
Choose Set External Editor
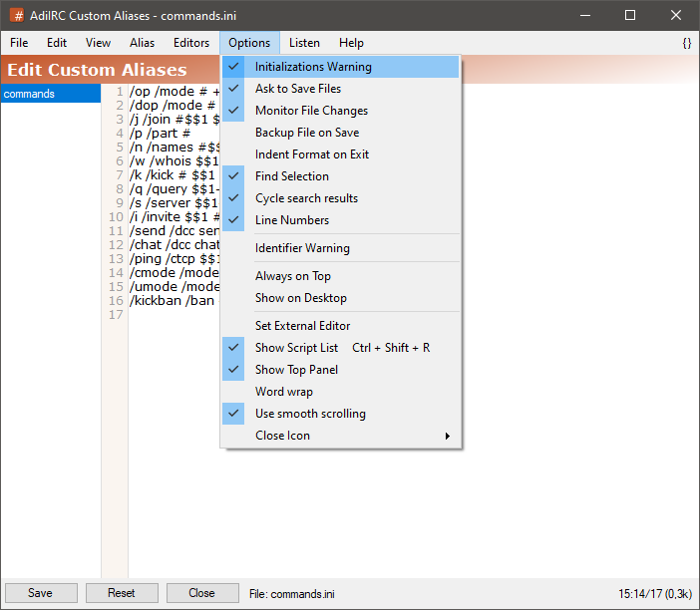341,326
